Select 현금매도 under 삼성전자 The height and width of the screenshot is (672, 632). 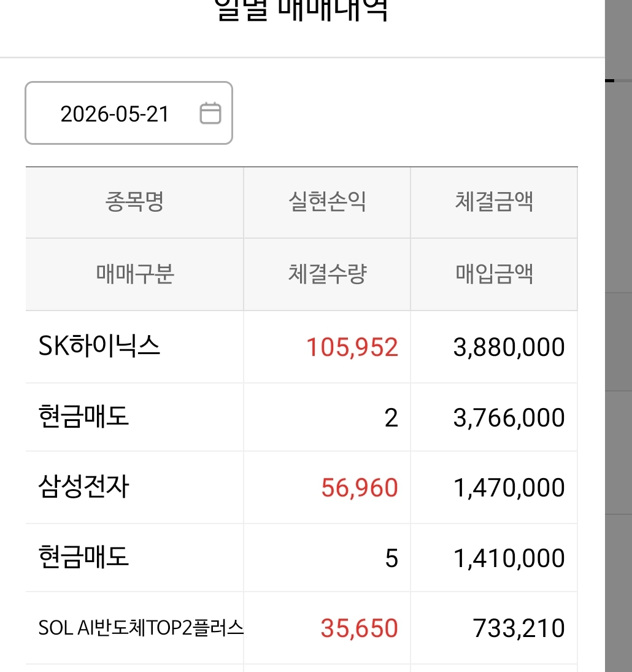[x=83, y=557]
